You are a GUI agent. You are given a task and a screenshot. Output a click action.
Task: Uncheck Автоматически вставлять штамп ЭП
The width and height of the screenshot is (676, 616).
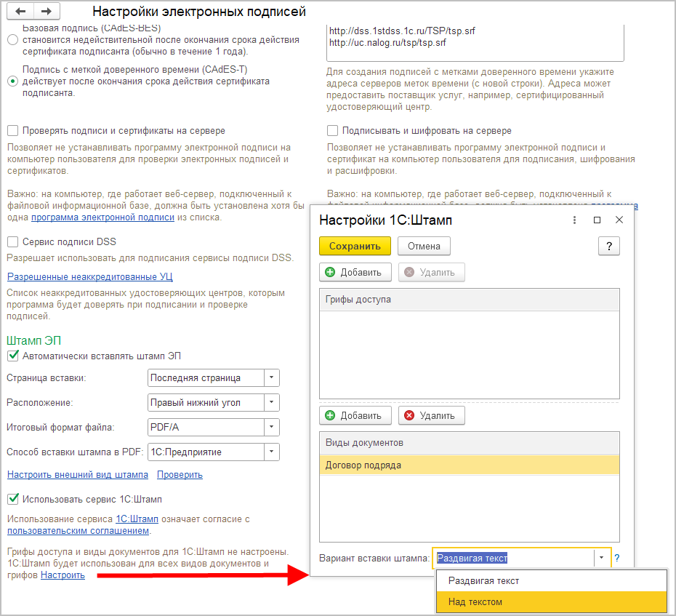point(13,356)
